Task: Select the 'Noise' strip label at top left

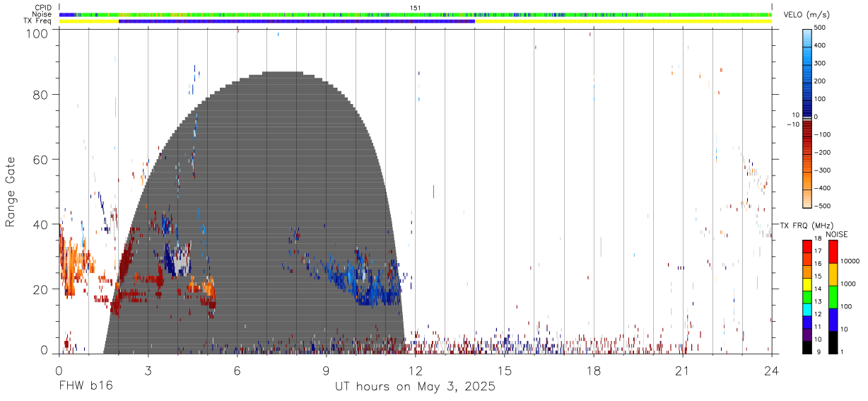Action: [x=43, y=14]
